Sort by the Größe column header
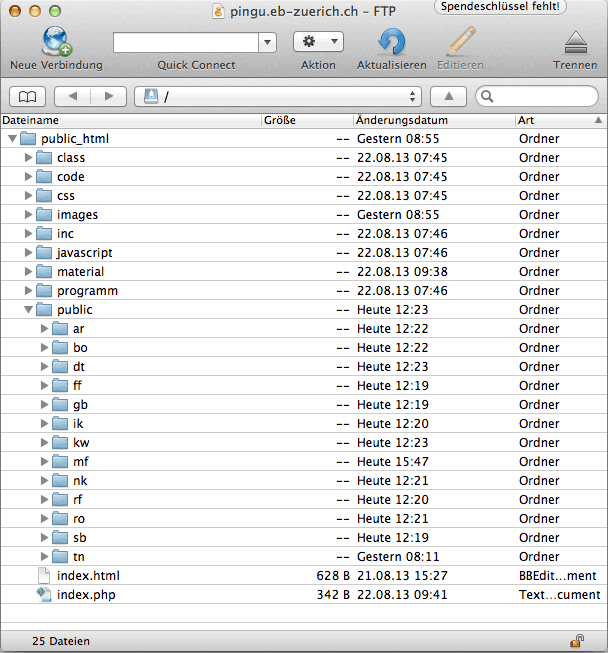The height and width of the screenshot is (653, 608). pos(305,120)
